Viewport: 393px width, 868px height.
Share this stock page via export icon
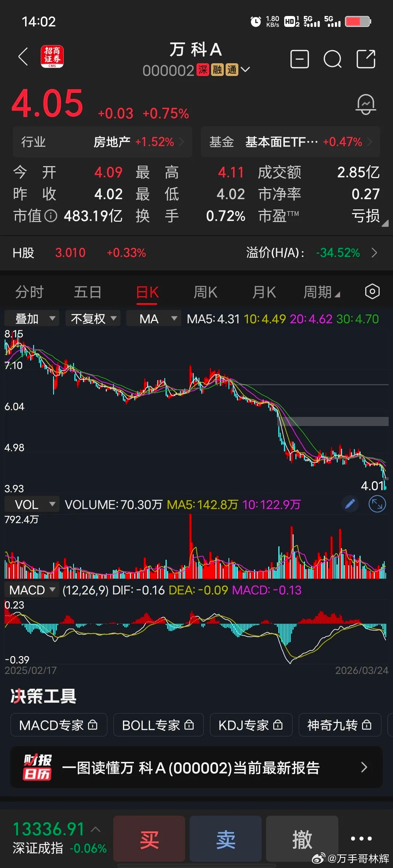[x=366, y=59]
